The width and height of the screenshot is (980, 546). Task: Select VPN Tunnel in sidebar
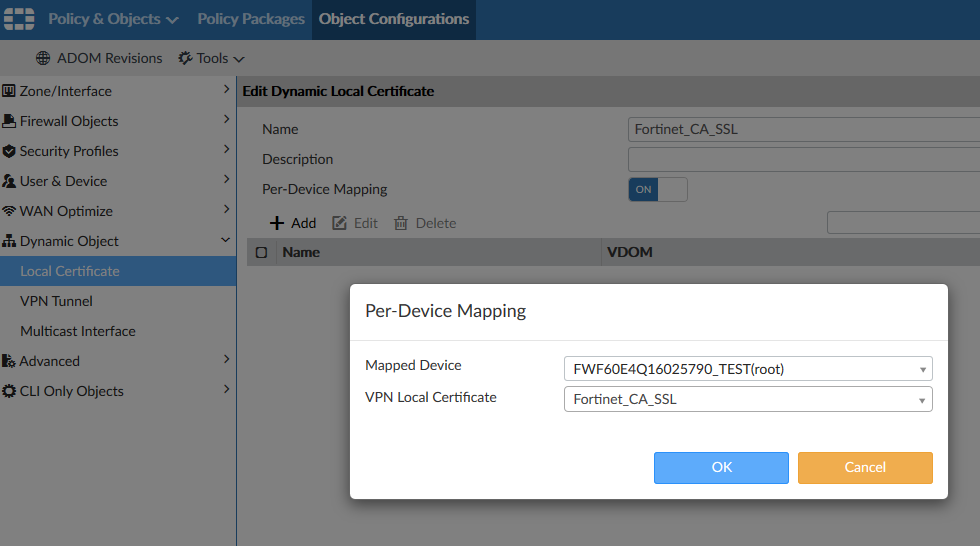coord(56,301)
